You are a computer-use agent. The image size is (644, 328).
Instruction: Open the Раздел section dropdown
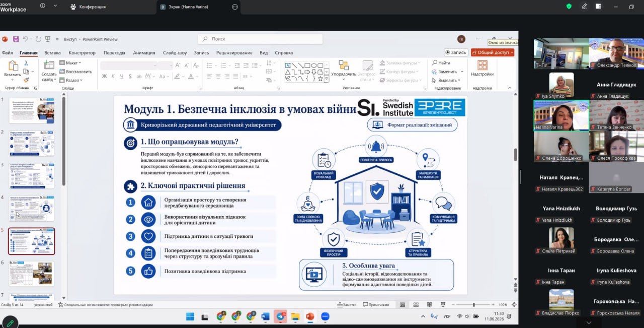71,80
